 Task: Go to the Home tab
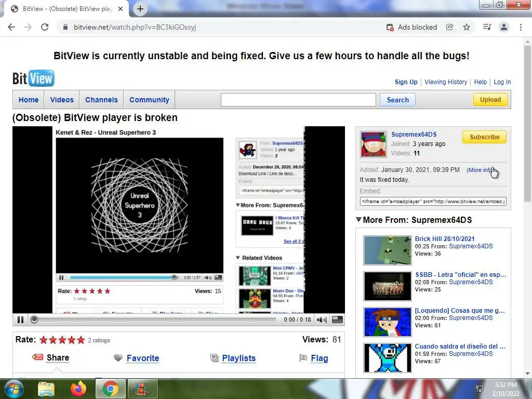coord(29,100)
